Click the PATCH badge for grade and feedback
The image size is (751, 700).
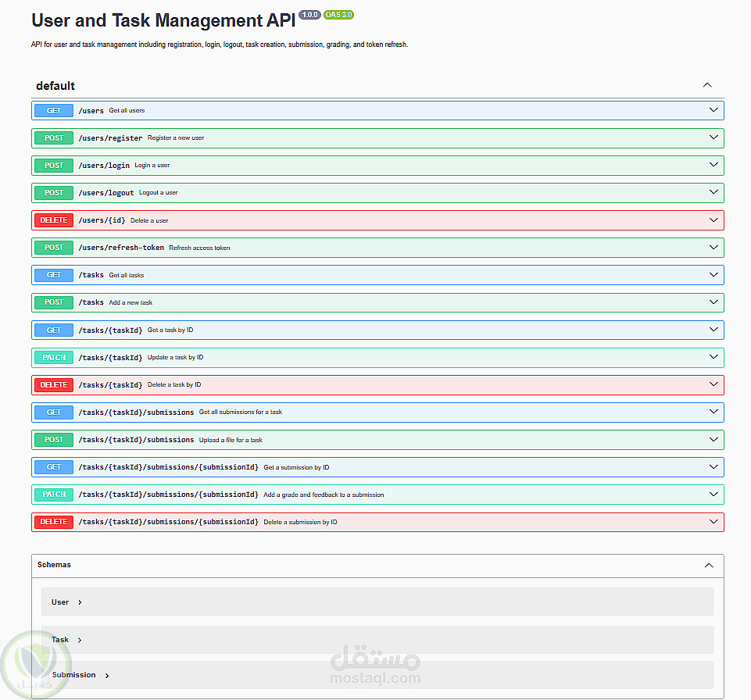pyautogui.click(x=54, y=494)
